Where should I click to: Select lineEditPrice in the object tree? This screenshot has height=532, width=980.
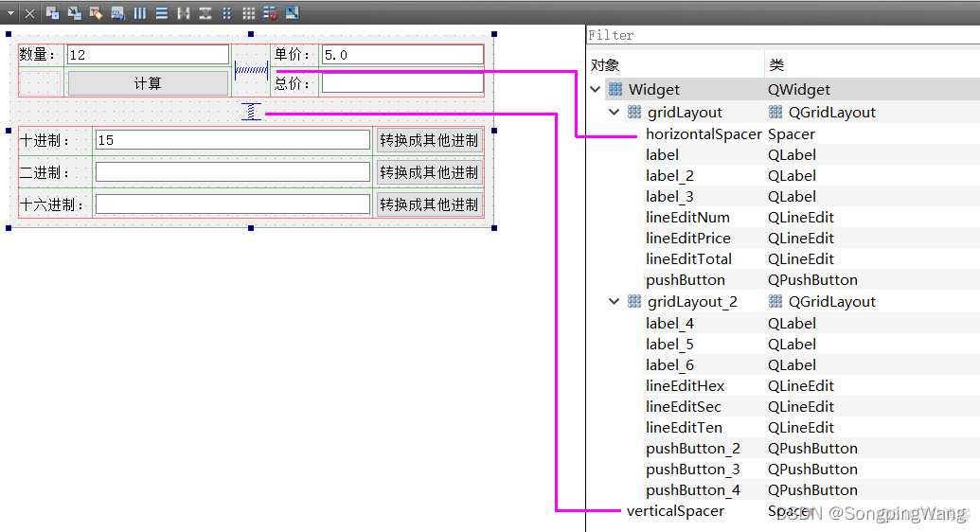pos(688,238)
